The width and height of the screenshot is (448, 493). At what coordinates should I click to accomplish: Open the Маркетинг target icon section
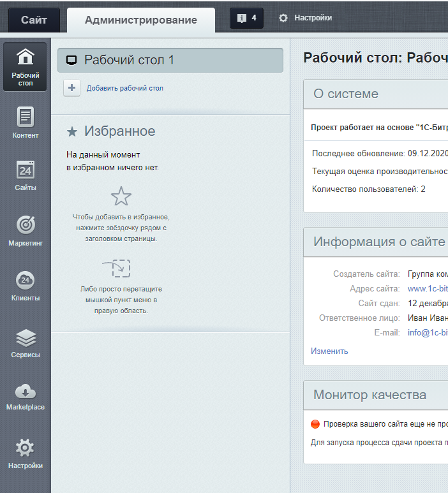25,231
